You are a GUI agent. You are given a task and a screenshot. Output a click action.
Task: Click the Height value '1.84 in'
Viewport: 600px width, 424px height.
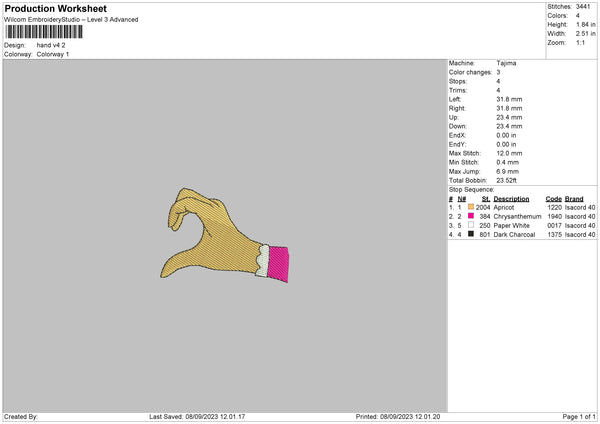coord(585,24)
